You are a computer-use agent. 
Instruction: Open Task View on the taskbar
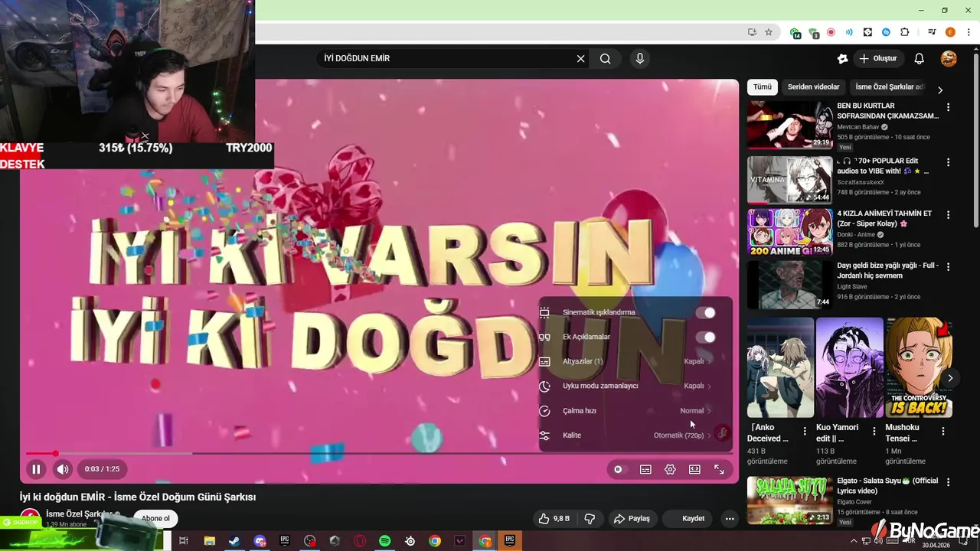point(184,541)
